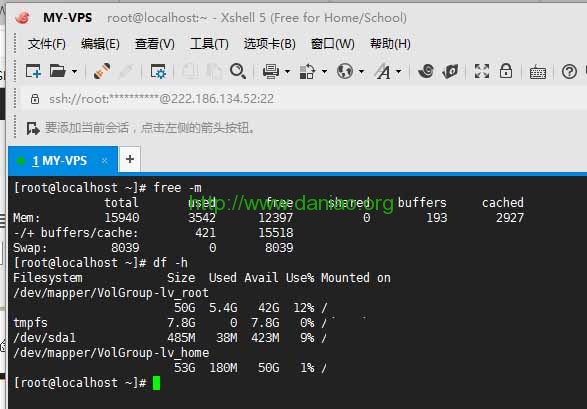Click the plus button to add tab
The height and width of the screenshot is (409, 587).
pyautogui.click(x=130, y=159)
